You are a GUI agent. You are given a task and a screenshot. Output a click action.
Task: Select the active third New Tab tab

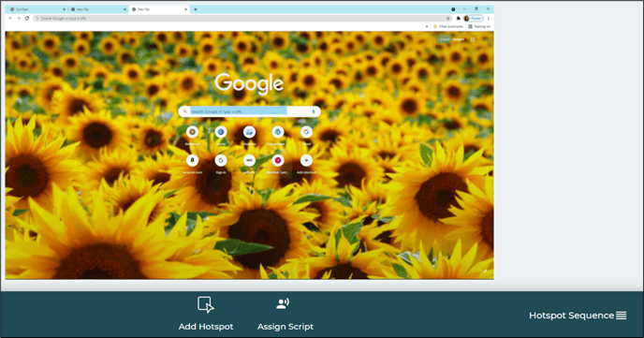coord(159,9)
